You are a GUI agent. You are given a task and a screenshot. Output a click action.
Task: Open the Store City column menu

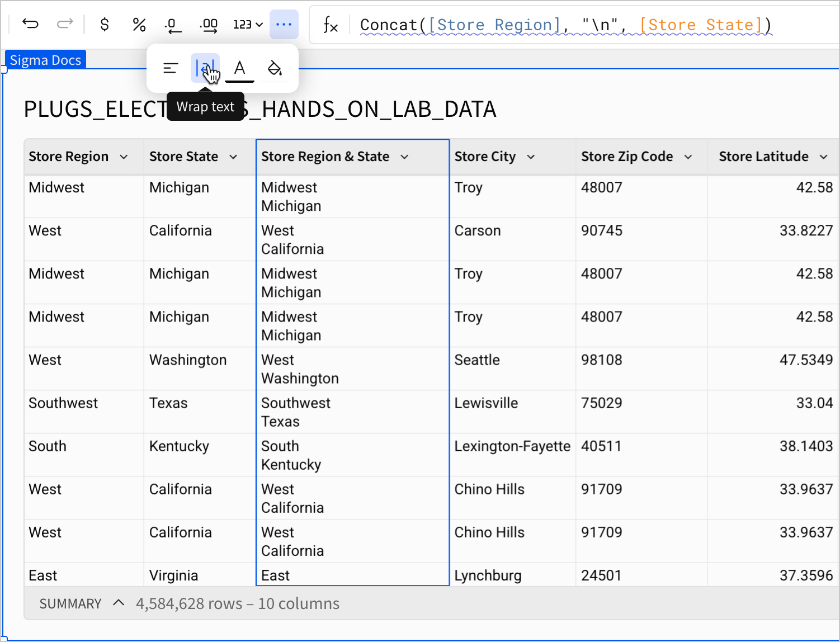(x=530, y=157)
